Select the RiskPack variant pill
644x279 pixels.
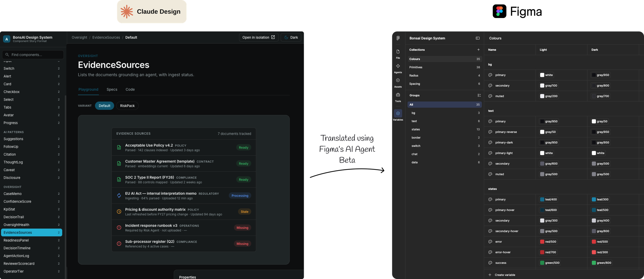[x=127, y=106]
